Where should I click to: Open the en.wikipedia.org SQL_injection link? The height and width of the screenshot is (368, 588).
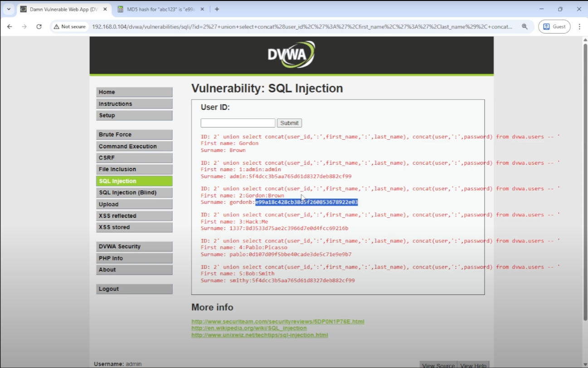coord(249,328)
